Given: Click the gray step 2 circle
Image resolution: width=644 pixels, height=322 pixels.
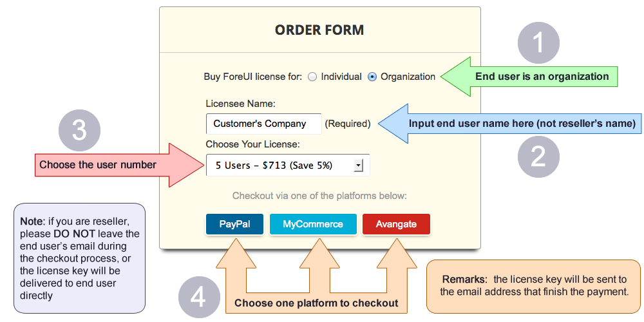Looking at the screenshot, I should tap(538, 157).
